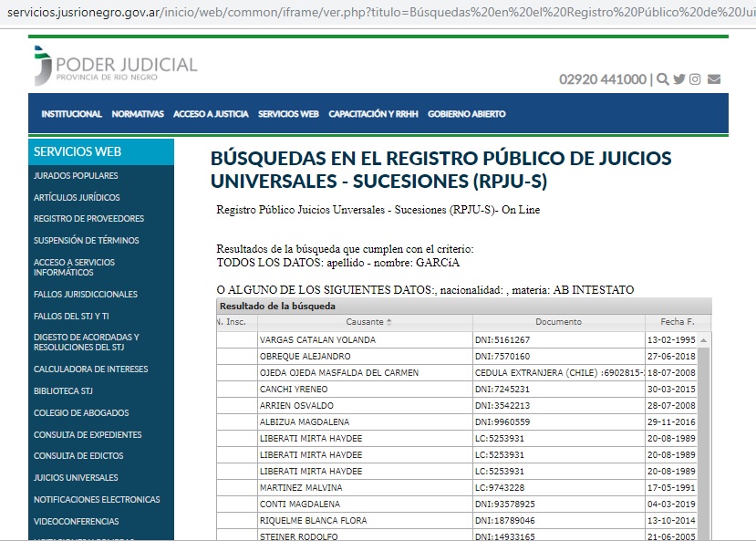Image resolution: width=756 pixels, height=541 pixels.
Task: Open CALCULADORA DE INTERESES
Action: pyautogui.click(x=90, y=369)
